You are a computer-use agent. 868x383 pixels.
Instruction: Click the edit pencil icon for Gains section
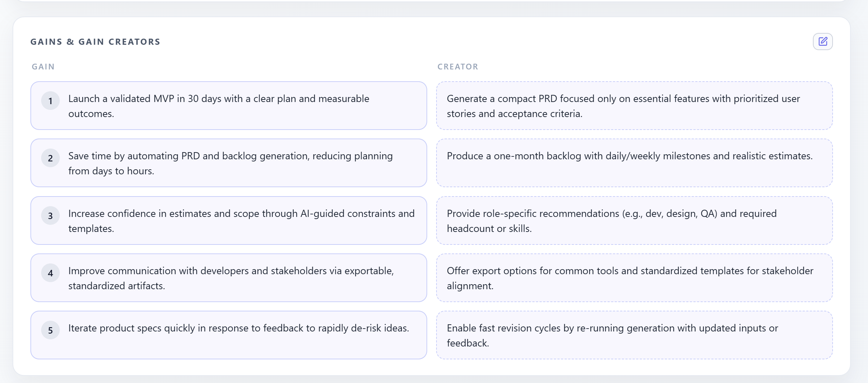point(823,42)
